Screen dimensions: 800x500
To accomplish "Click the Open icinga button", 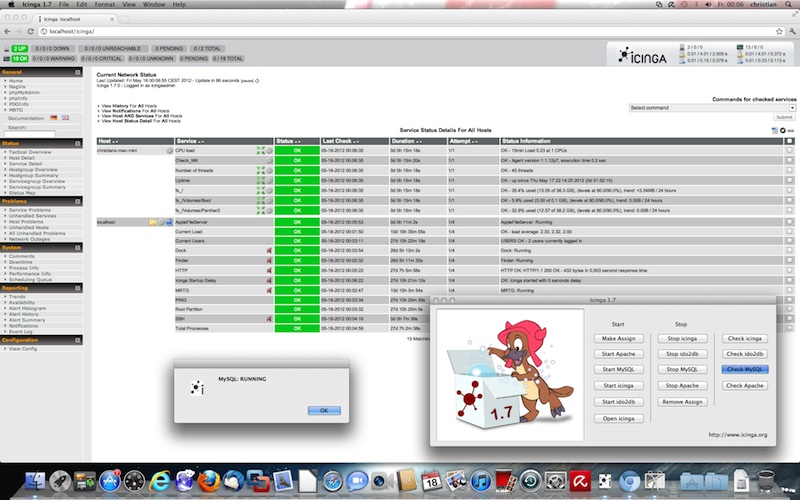I will 618,418.
